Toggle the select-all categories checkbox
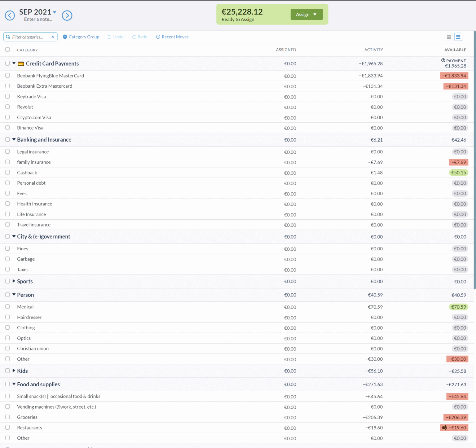This screenshot has height=448, width=476. tap(8, 50)
